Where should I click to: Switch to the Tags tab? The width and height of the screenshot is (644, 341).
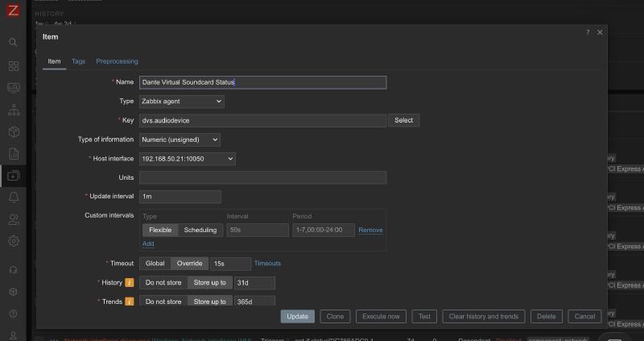click(78, 61)
